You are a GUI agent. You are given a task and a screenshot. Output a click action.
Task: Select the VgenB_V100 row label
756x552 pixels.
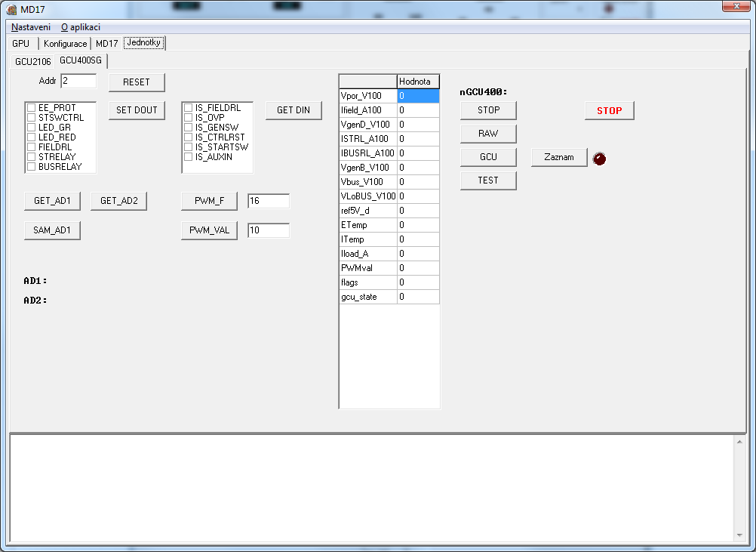click(x=368, y=168)
